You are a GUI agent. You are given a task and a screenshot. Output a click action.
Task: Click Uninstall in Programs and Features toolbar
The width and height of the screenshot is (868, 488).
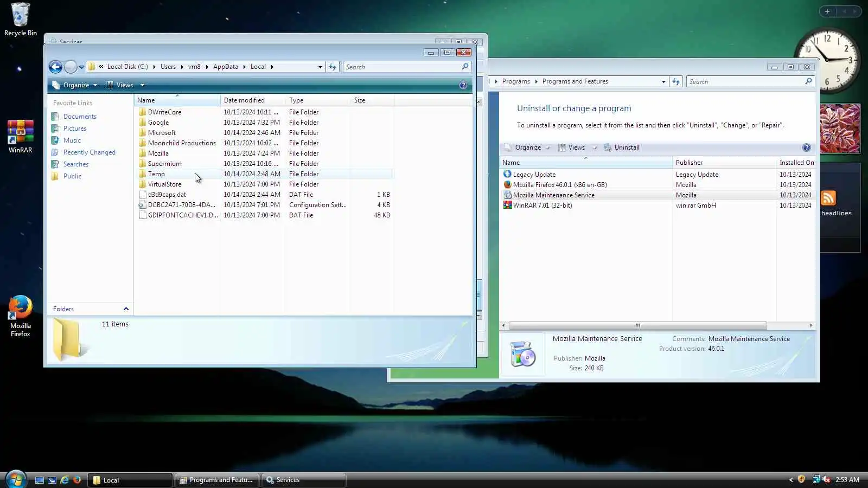(622, 147)
